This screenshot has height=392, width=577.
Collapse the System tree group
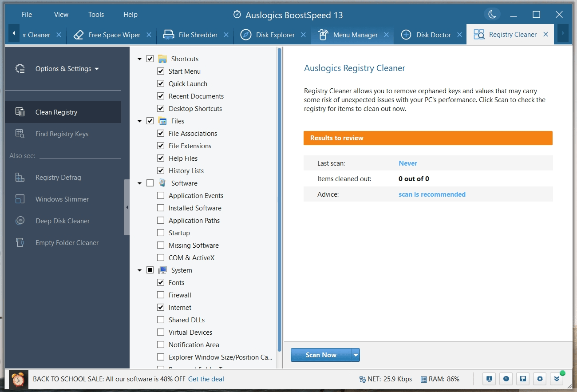point(140,270)
